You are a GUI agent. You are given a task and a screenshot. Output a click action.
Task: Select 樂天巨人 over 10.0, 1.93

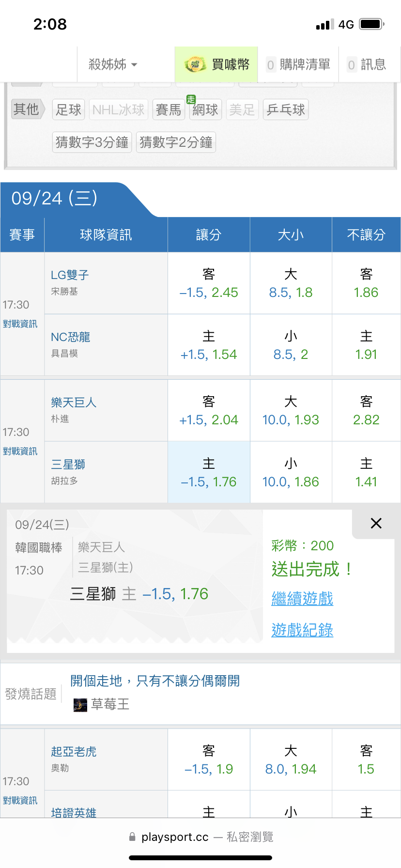pos(291,411)
